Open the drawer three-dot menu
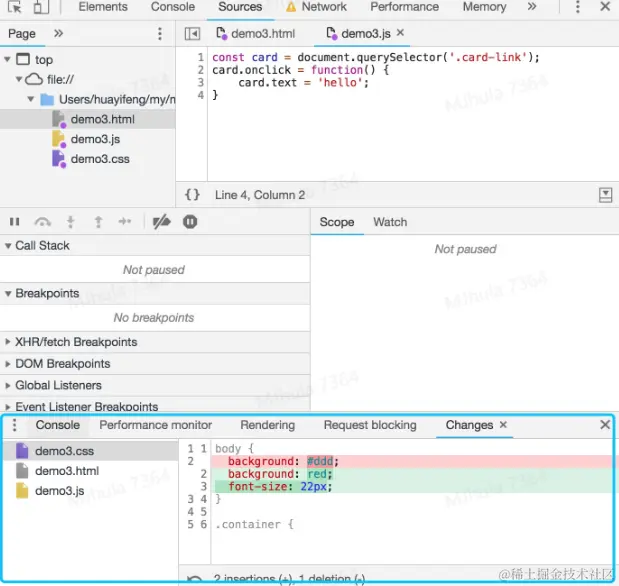Viewport: 619px width, 586px height. click(15, 425)
